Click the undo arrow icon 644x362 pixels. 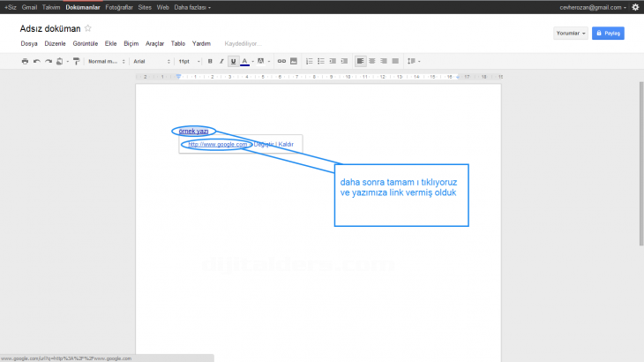36,61
